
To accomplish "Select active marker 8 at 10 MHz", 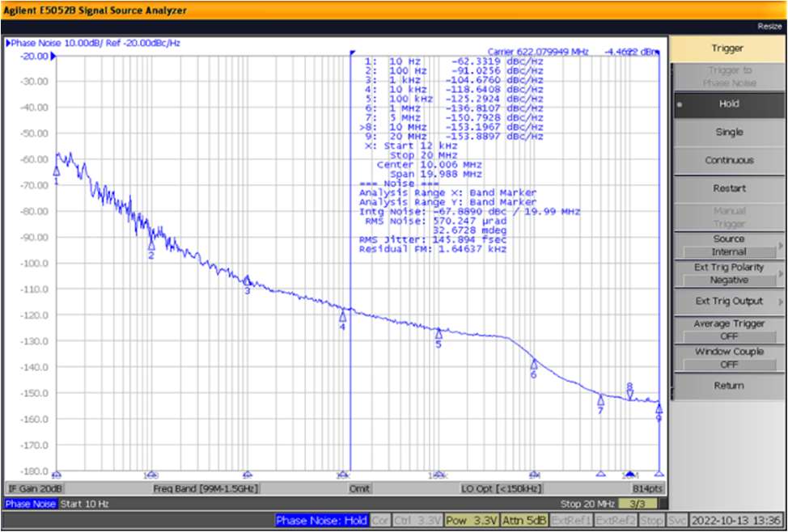I will point(630,395).
